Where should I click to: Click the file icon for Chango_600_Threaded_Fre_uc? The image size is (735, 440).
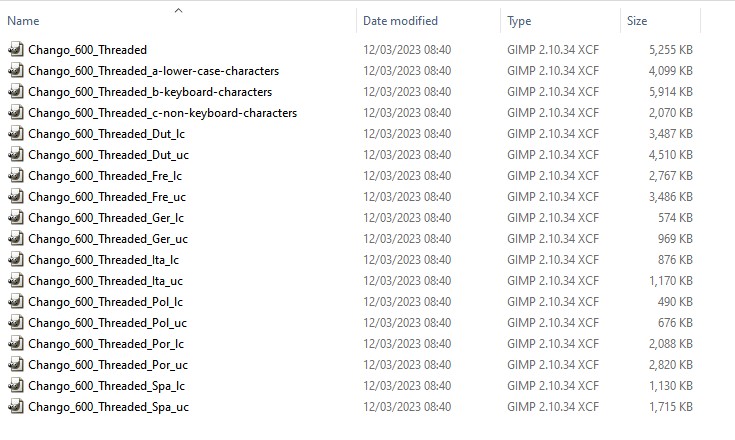pos(16,197)
